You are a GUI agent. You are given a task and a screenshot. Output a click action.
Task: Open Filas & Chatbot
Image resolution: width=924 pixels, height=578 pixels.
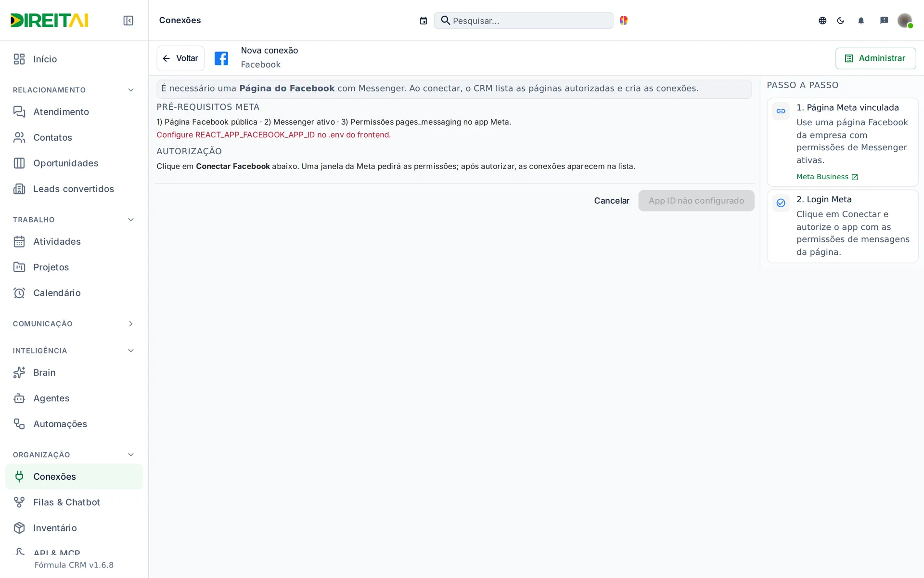tap(74, 502)
